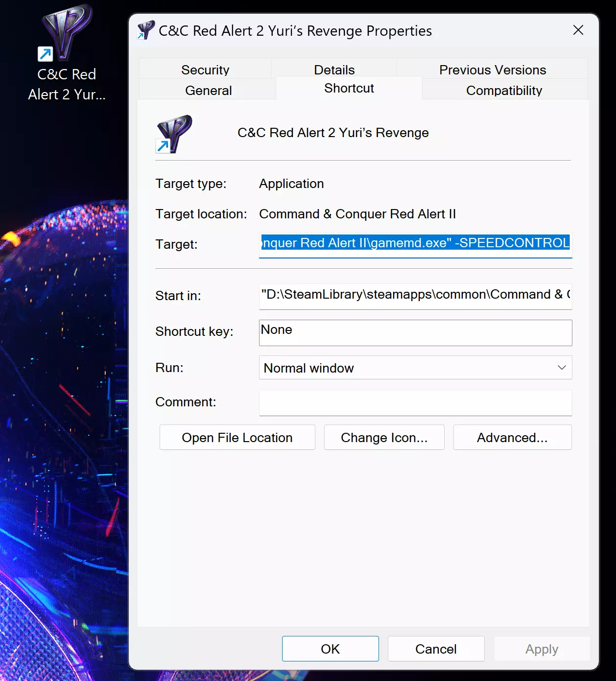Select the Shortcut tab
Image resolution: width=616 pixels, height=681 pixels.
point(349,88)
